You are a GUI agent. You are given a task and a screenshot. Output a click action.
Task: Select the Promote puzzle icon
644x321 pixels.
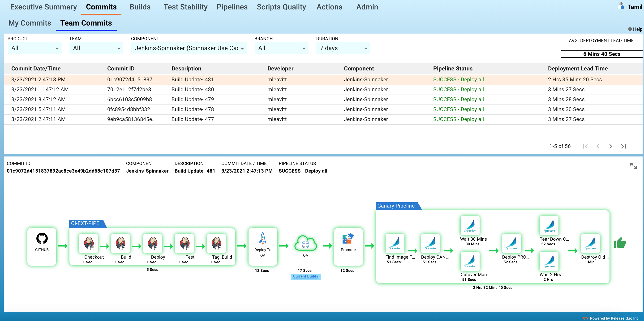pos(348,239)
